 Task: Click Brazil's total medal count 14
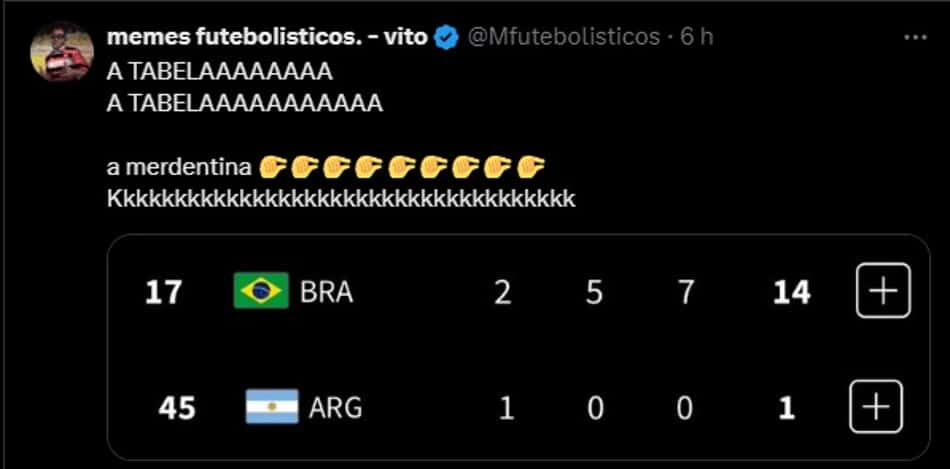pyautogui.click(x=792, y=293)
